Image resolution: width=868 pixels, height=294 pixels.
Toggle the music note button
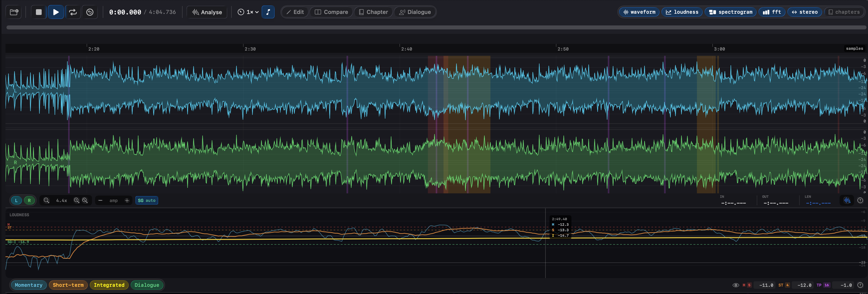pyautogui.click(x=268, y=12)
